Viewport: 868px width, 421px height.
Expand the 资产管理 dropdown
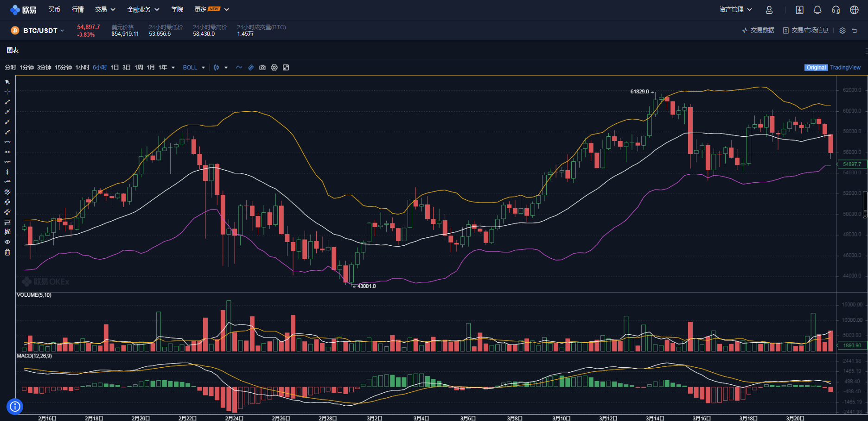(x=736, y=10)
